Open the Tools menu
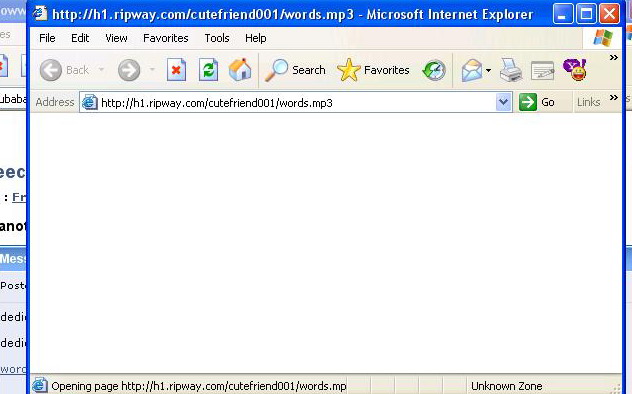Screen dimensions: 632x394 217,38
